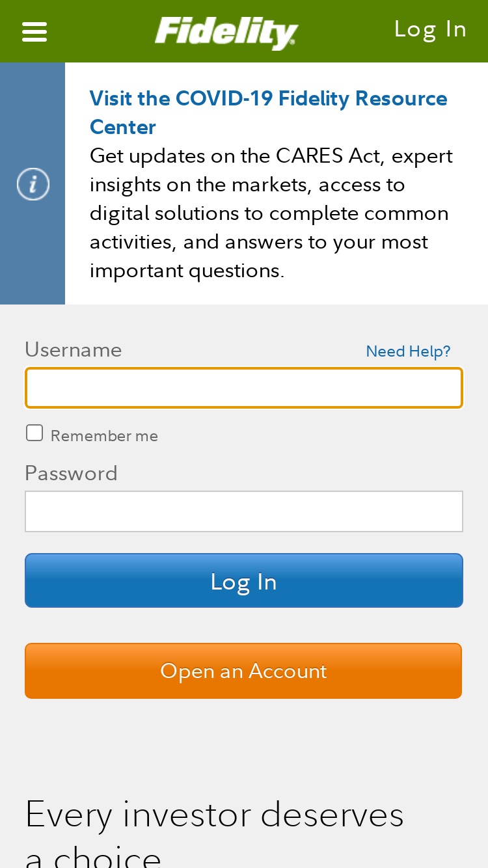This screenshot has height=868, width=488.
Task: Click the partially visible 'a choice' heading line
Action: [93, 855]
